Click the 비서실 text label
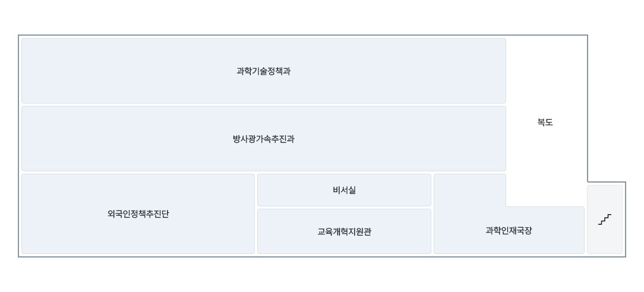This screenshot has height=292, width=644. tap(344, 190)
